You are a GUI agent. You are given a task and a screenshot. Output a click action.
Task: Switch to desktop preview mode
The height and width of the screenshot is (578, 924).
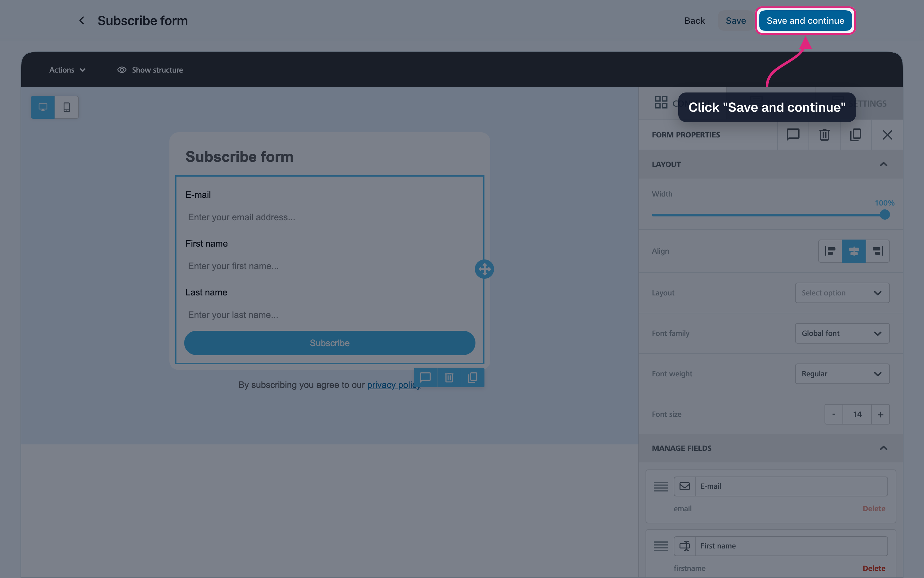[x=43, y=107]
